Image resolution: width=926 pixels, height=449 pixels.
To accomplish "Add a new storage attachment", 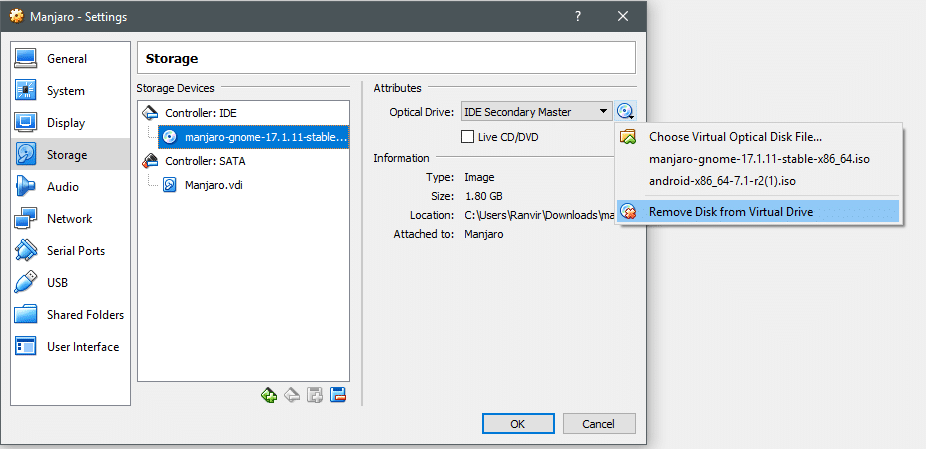I will 315,395.
